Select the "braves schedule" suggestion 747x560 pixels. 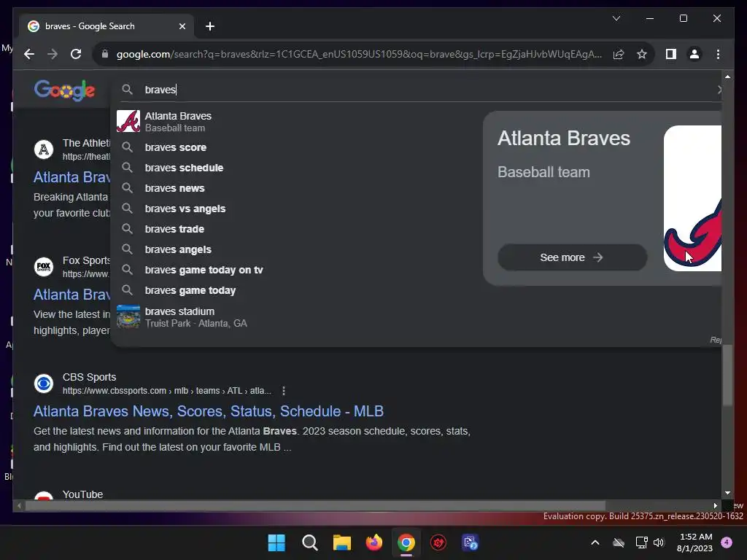(296, 168)
